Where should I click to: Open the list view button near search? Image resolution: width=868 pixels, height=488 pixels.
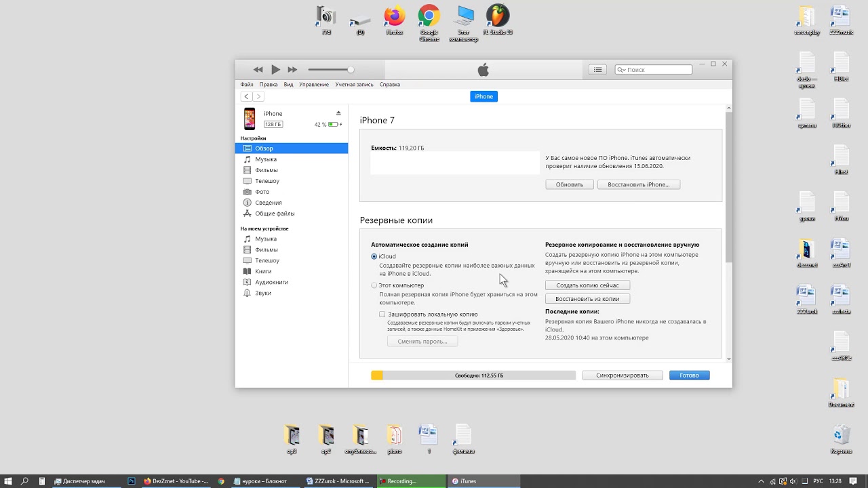pyautogui.click(x=597, y=70)
